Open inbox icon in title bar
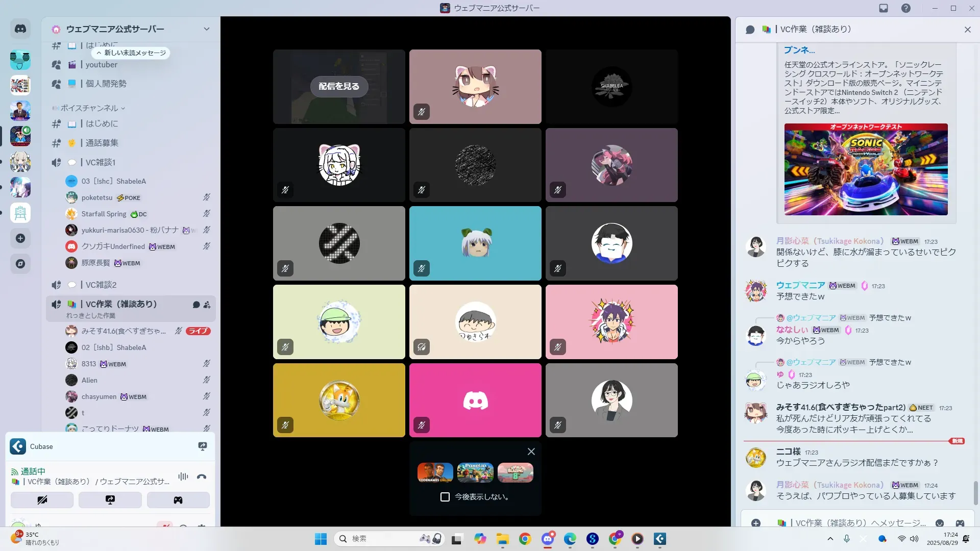980x551 pixels. (884, 8)
